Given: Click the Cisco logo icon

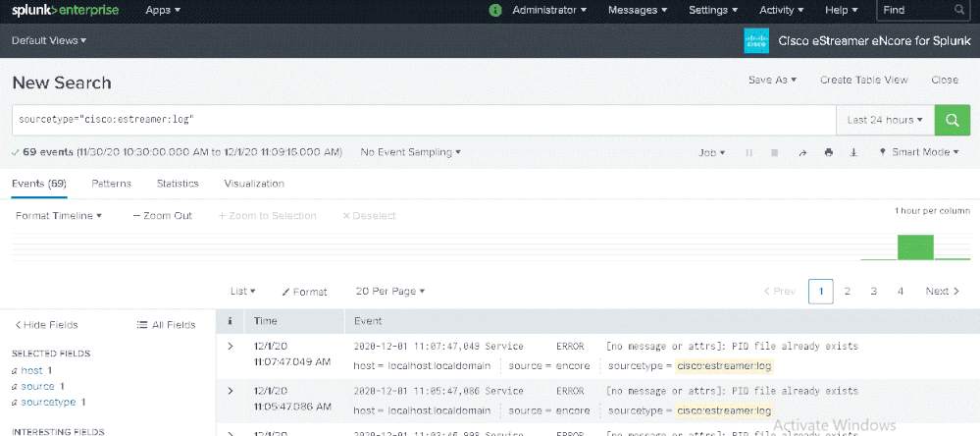Looking at the screenshot, I should [x=756, y=41].
